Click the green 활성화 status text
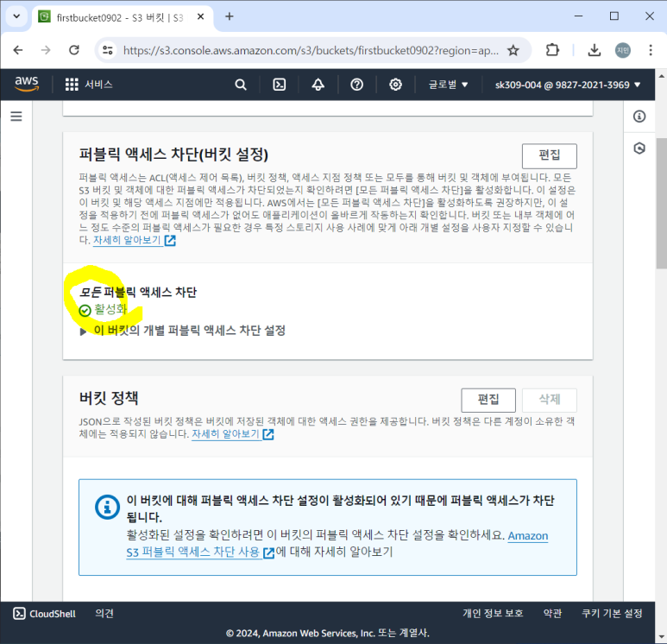Screen dimensions: 667x644 [110, 309]
